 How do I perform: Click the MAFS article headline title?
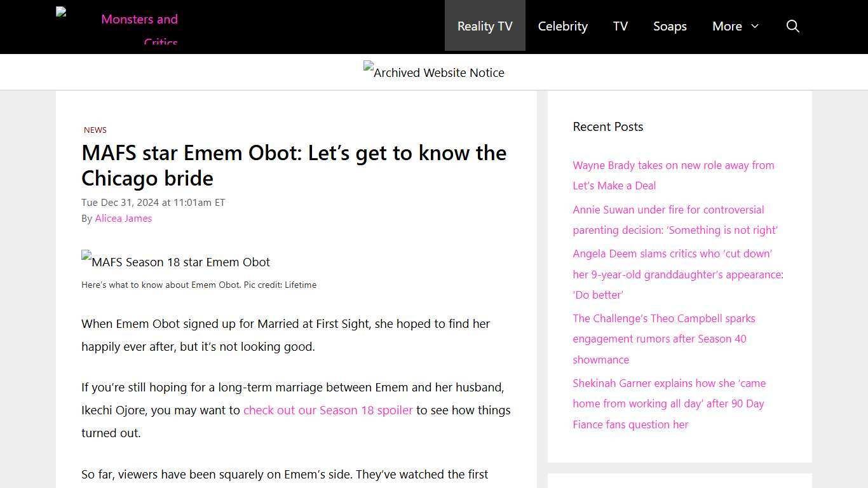(x=294, y=165)
